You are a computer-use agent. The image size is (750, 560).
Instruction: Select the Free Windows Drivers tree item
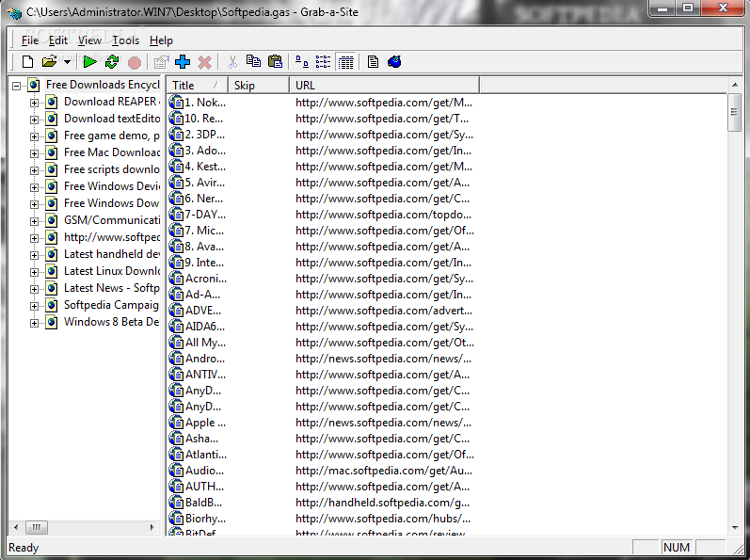coord(111,186)
